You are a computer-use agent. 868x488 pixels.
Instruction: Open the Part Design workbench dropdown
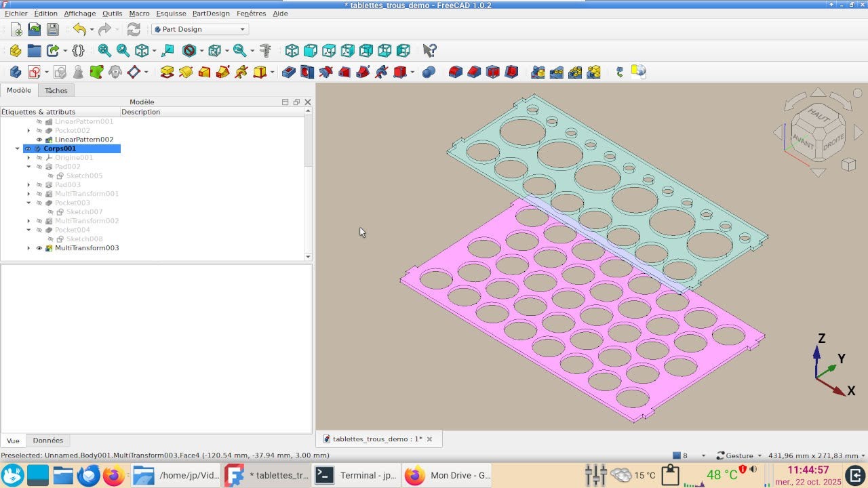tap(200, 29)
